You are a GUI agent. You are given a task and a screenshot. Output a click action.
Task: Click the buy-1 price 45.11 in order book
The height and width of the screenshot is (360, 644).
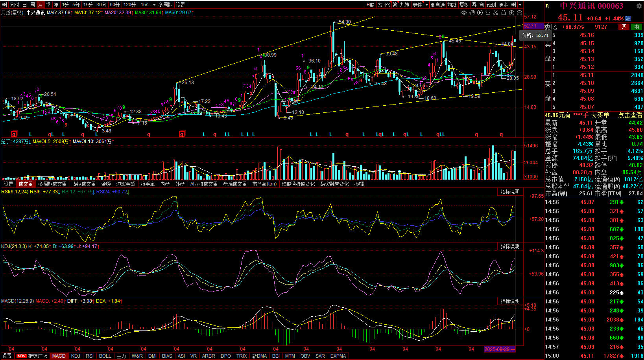pos(587,75)
